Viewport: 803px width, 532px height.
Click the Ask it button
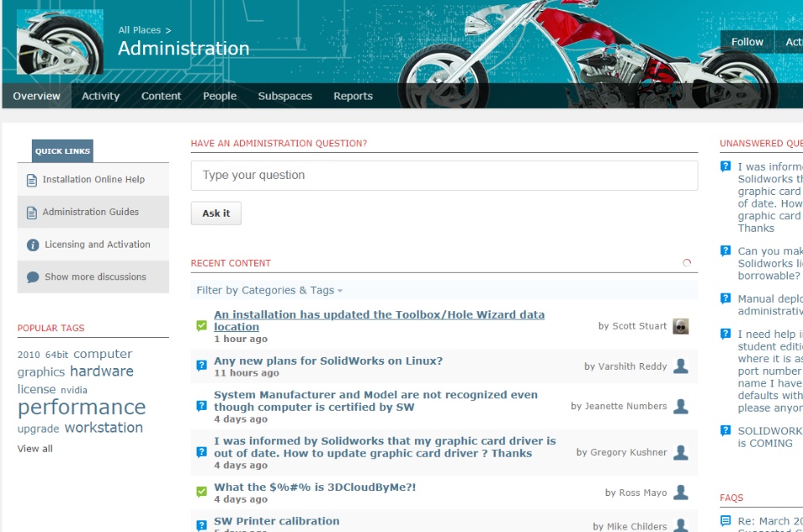pyautogui.click(x=216, y=213)
